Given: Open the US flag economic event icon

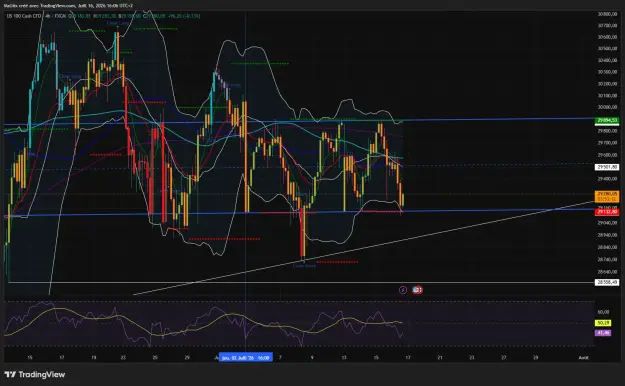Looking at the screenshot, I should coord(417,290).
